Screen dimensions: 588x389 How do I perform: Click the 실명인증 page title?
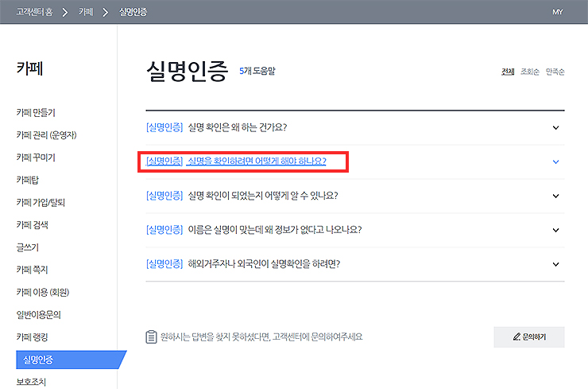coord(187,72)
